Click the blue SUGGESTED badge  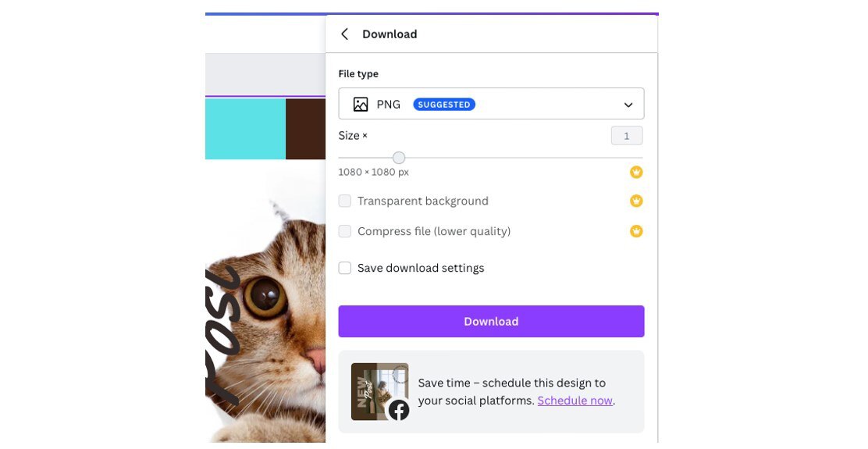[x=443, y=105]
